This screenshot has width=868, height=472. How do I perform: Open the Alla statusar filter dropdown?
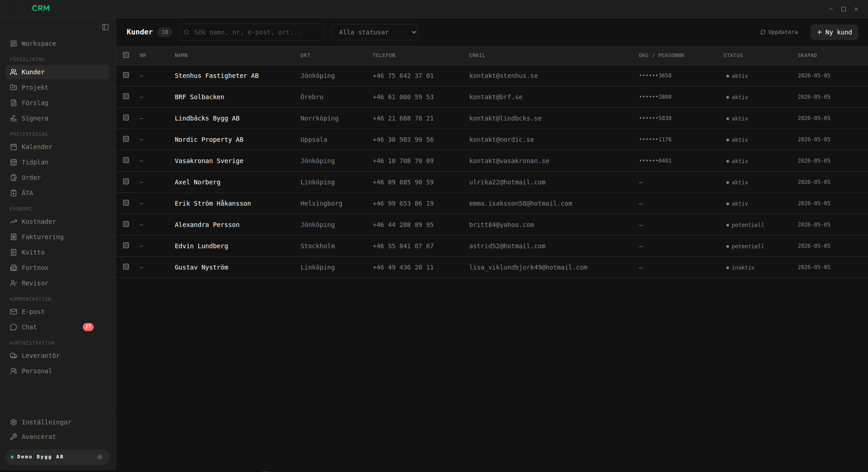pos(375,32)
